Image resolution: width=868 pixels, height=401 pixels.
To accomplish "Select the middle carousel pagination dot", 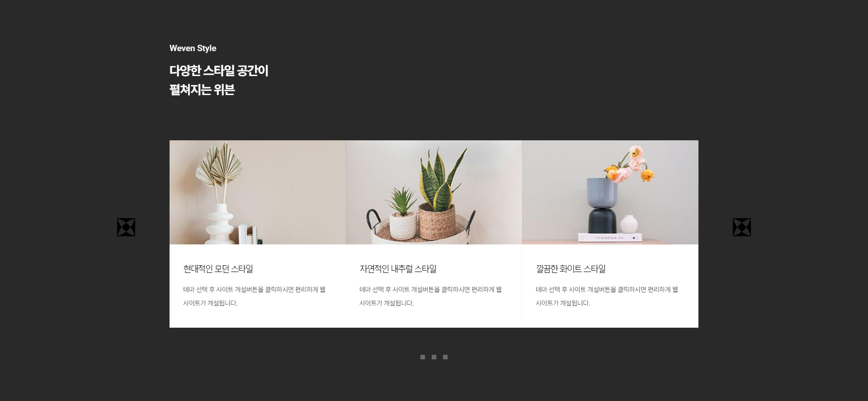I will tap(434, 357).
